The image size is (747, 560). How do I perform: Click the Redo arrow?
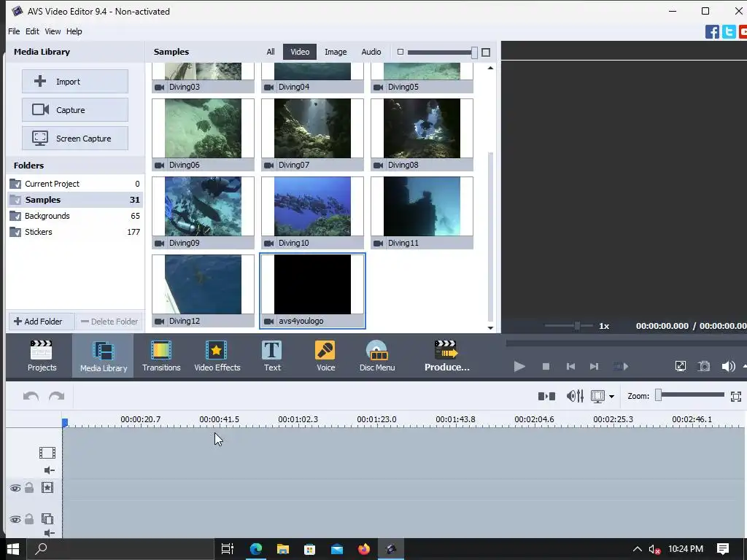57,396
